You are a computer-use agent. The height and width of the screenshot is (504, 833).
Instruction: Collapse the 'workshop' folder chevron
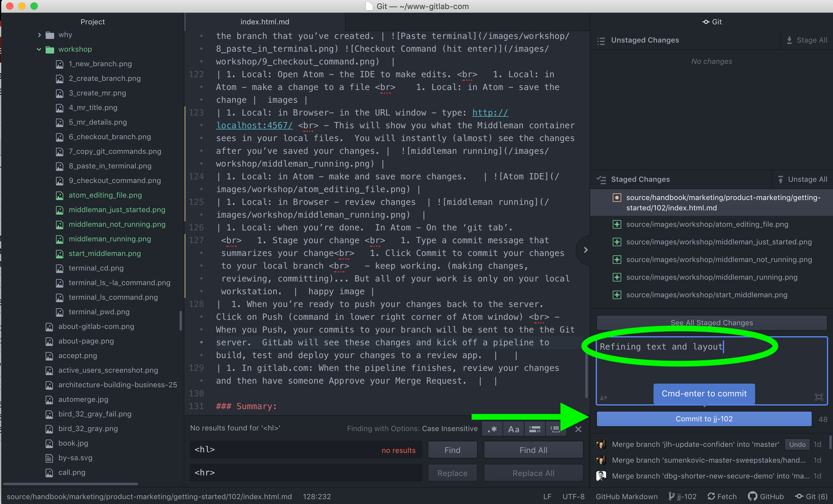39,49
